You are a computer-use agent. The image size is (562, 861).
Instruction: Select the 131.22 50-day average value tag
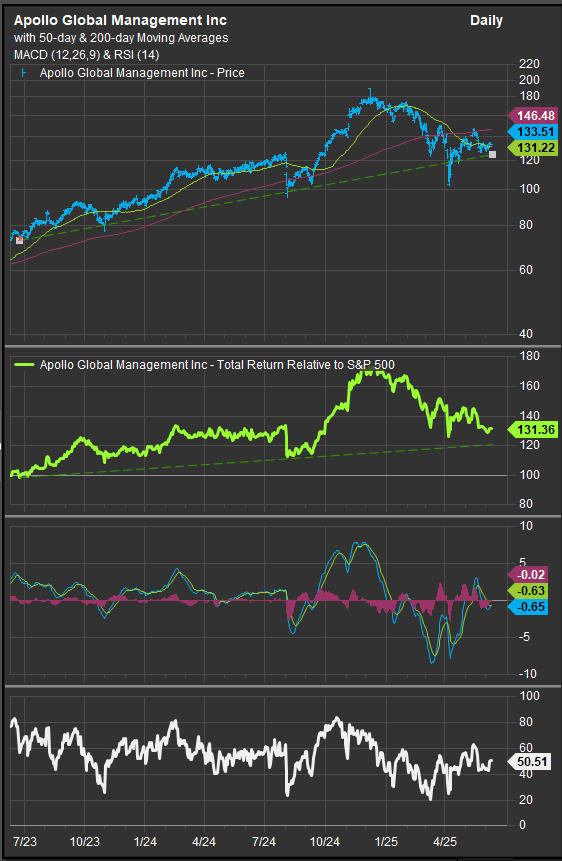[532, 148]
